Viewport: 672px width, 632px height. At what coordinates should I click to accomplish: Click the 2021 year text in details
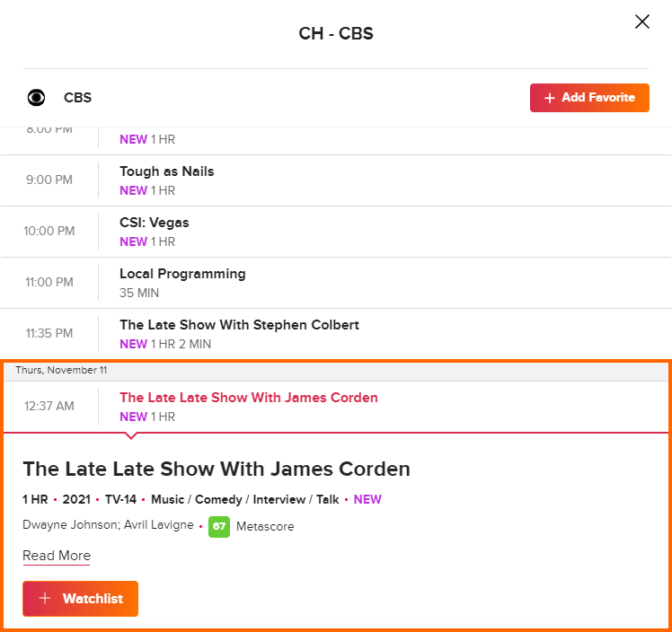[76, 499]
